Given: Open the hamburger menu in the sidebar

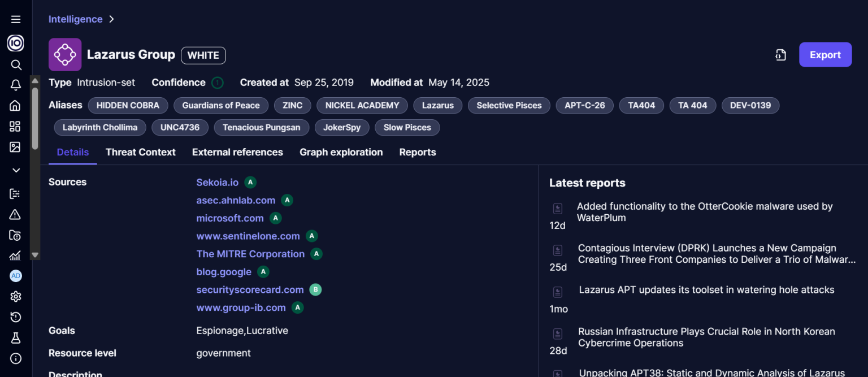Looking at the screenshot, I should point(16,19).
